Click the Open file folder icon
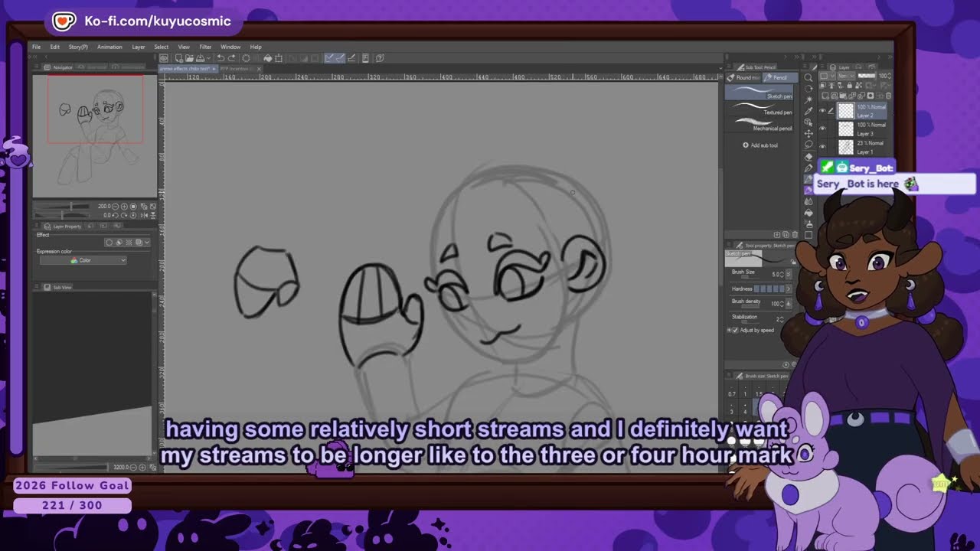The width and height of the screenshot is (980, 551). pyautogui.click(x=189, y=58)
